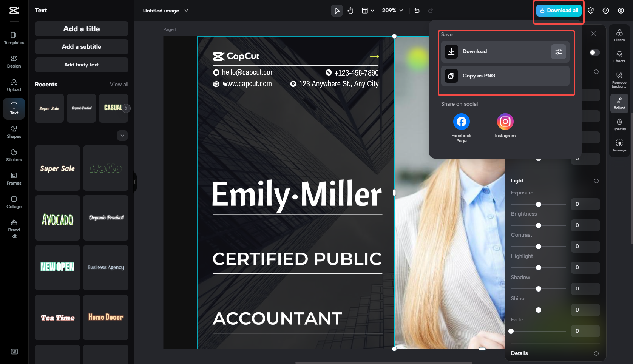
Task: Select the Remove background tool
Action: click(619, 79)
